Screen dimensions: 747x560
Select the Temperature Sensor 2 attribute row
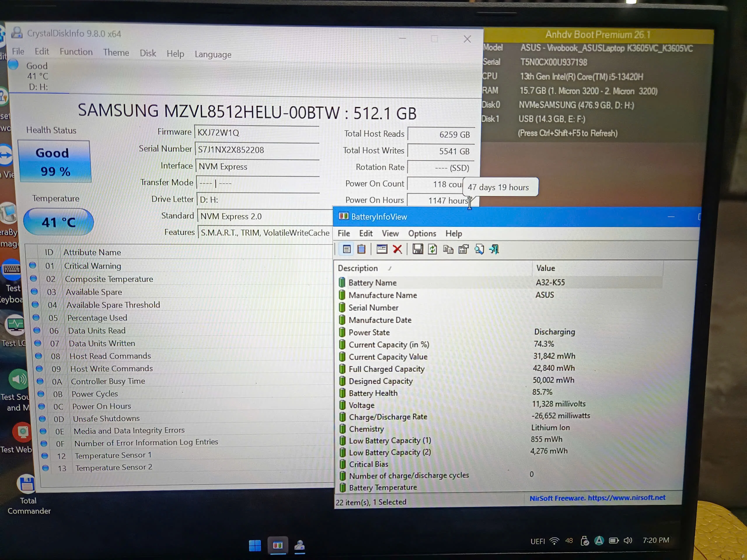coord(187,468)
